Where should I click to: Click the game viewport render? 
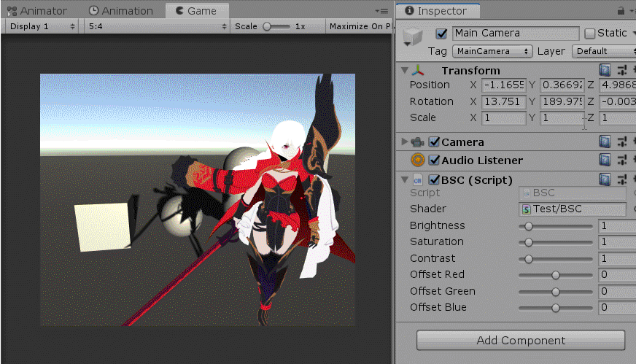coord(198,200)
